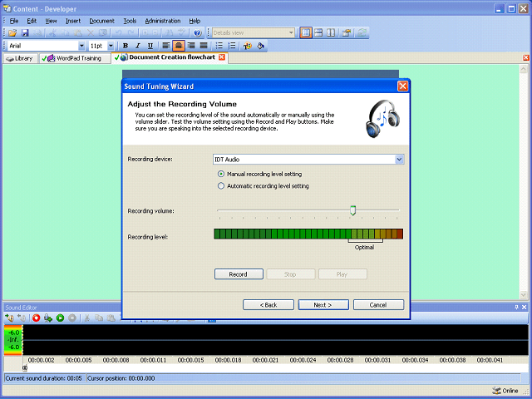Click the Current sound duration status text
Image resolution: width=532 pixels, height=399 pixels.
[43, 378]
